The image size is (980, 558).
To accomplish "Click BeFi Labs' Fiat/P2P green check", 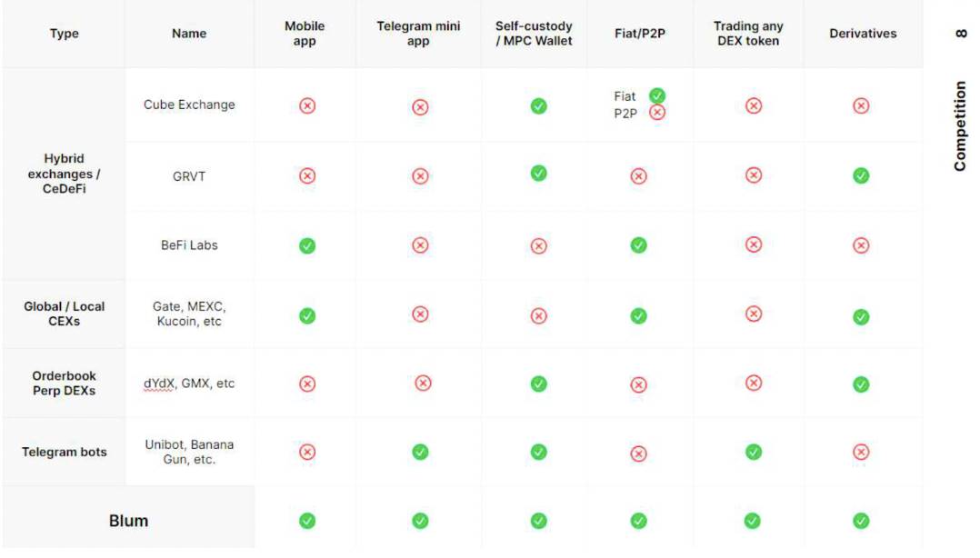I will click(638, 245).
